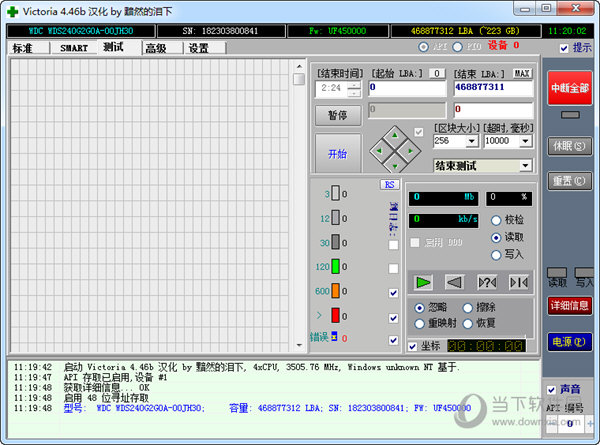Viewport: 600px width, 445px height.
Task: Click the butterfly scan mode icon
Action: coord(518,282)
